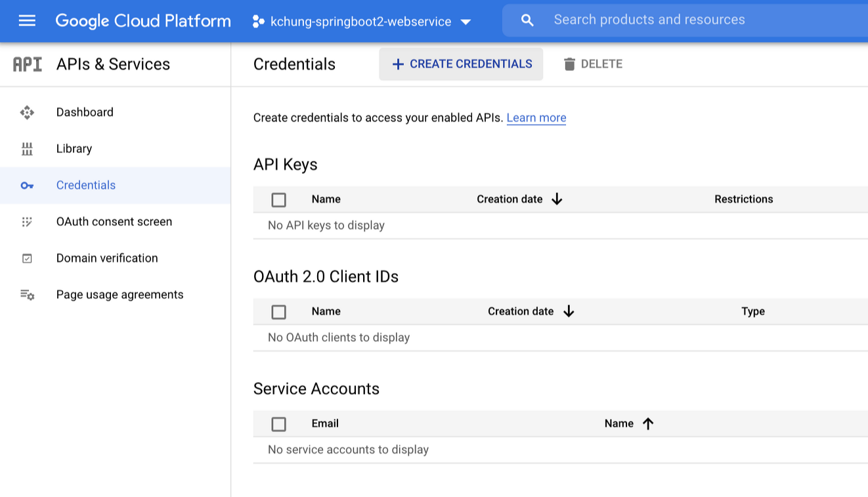Click the trash can Delete icon
868x497 pixels.
pos(569,64)
